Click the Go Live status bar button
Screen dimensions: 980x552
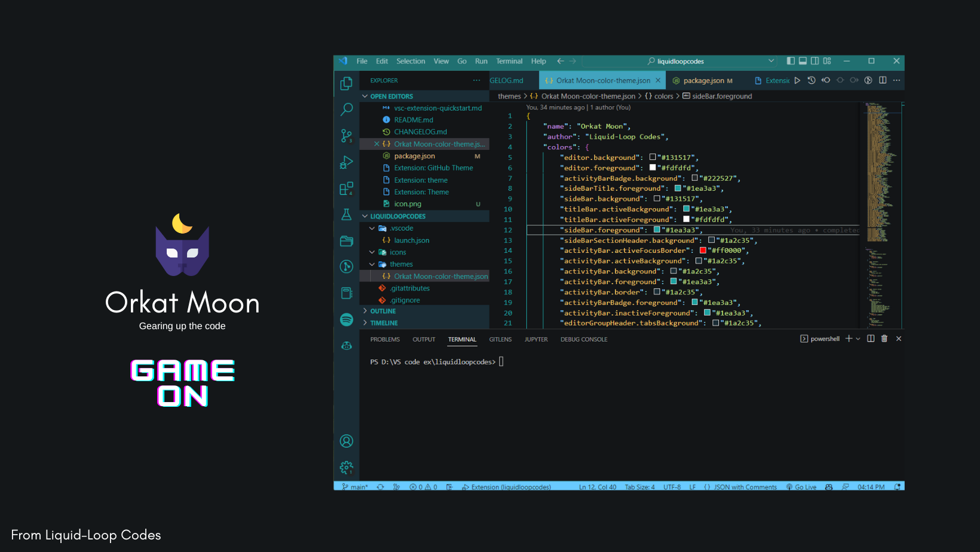coord(801,487)
